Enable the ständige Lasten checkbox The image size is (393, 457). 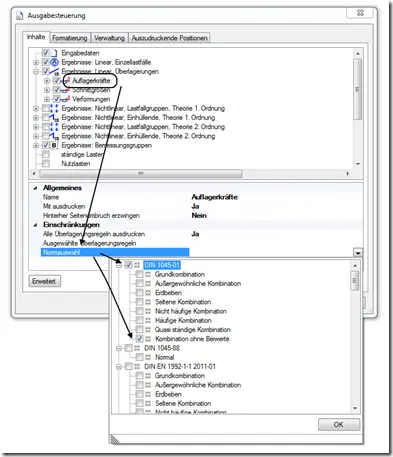click(x=46, y=154)
